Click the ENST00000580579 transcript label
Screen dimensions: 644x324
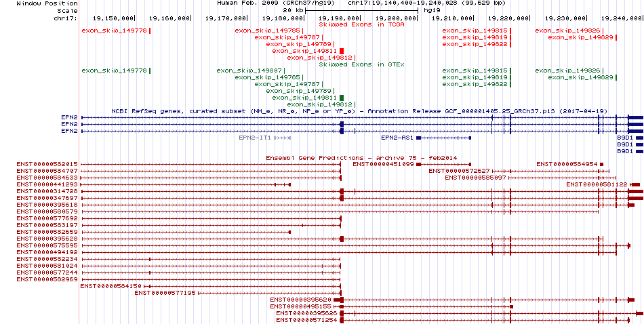coord(47,211)
